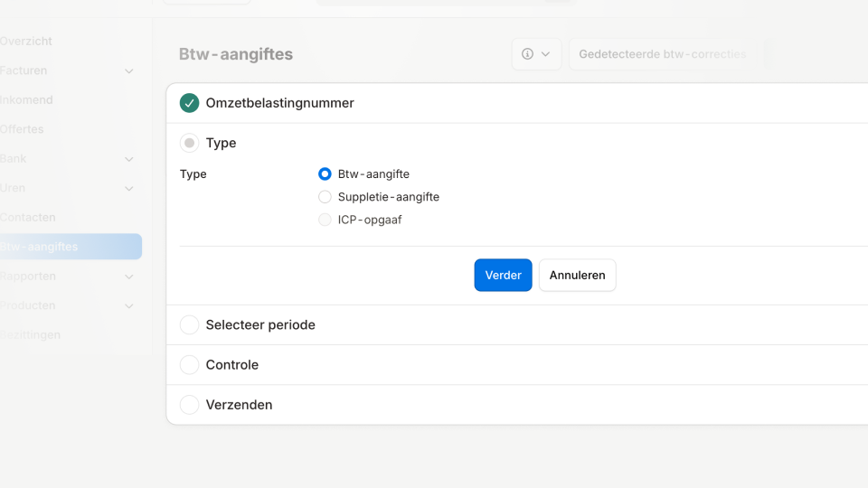This screenshot has height=488, width=868.
Task: Click the Verzenden step circle
Action: click(x=189, y=405)
